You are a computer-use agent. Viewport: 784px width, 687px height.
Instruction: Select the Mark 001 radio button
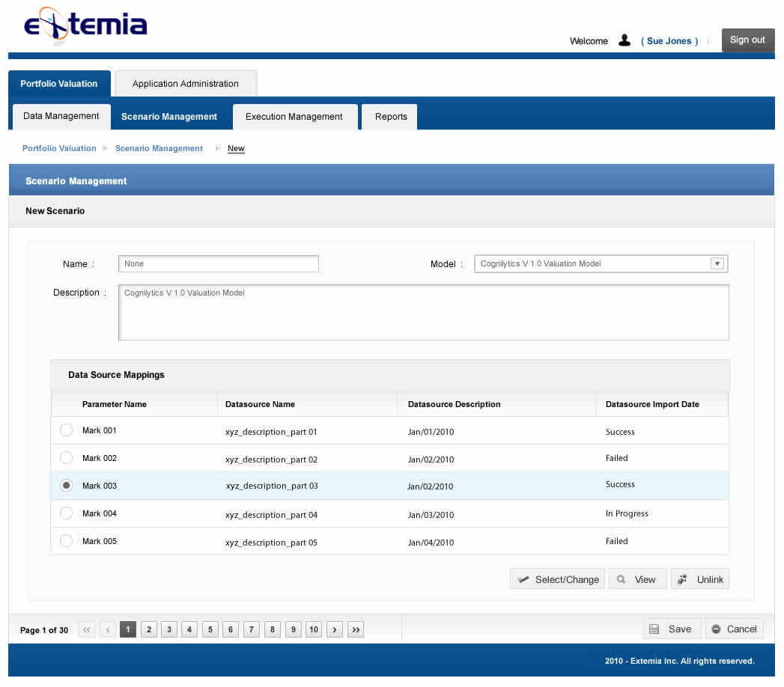pos(66,430)
